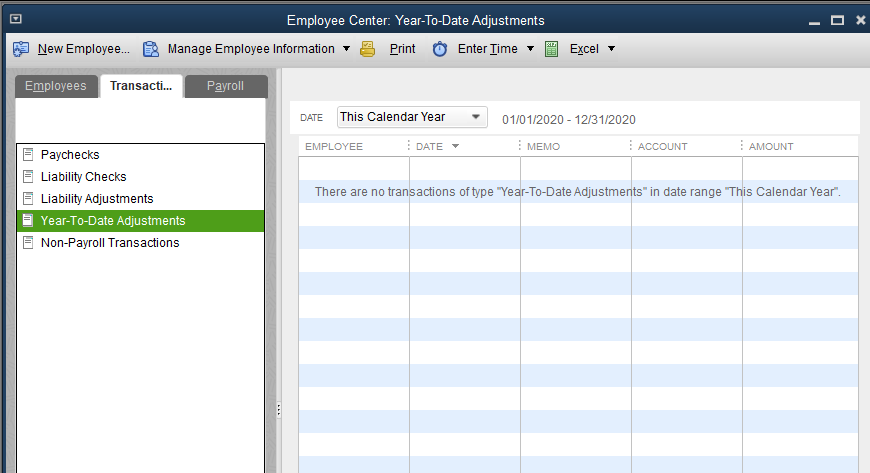
Task: Click the Liability Checks document icon
Action: point(28,177)
